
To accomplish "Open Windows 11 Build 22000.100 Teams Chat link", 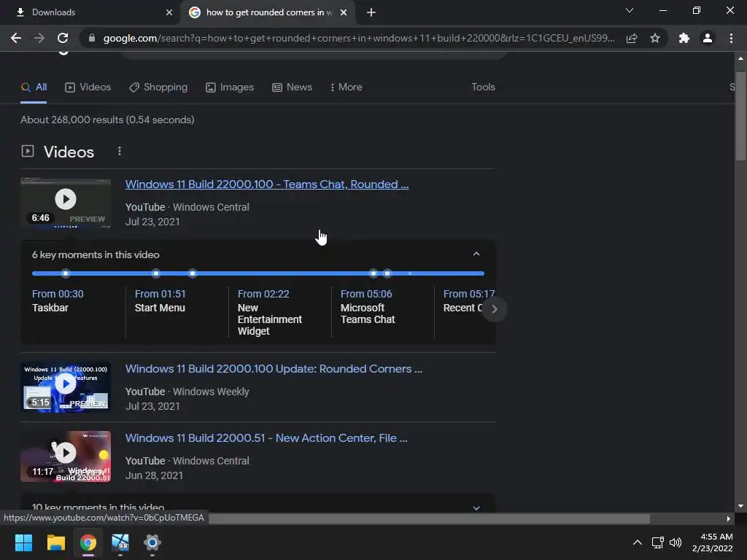I will point(267,184).
